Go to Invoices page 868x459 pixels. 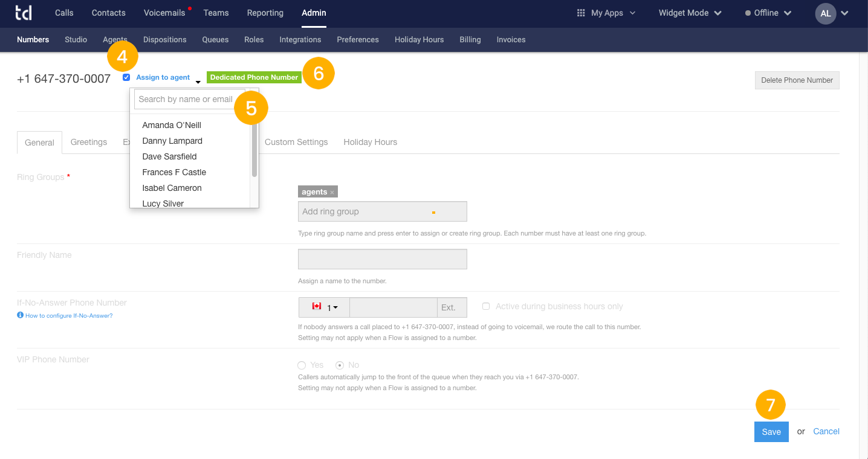511,39
